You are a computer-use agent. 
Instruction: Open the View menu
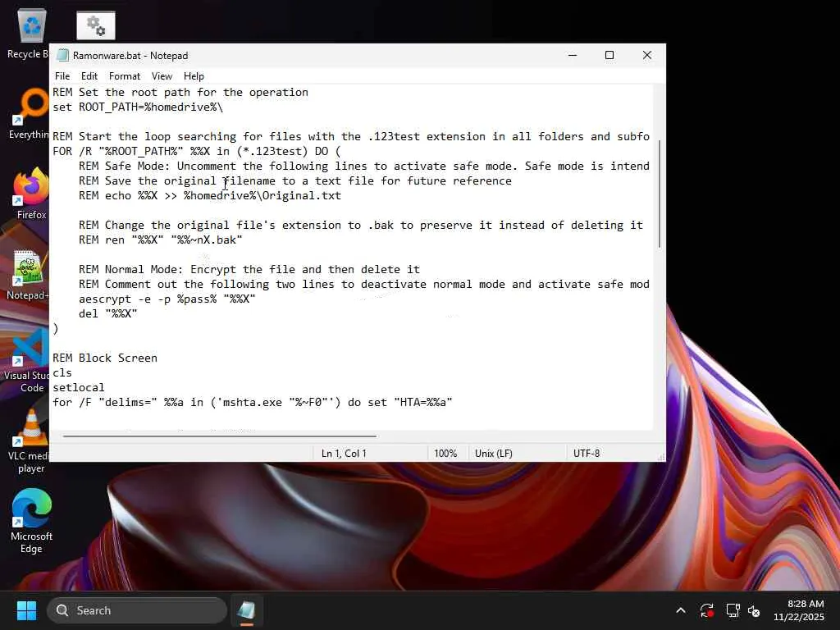point(162,76)
